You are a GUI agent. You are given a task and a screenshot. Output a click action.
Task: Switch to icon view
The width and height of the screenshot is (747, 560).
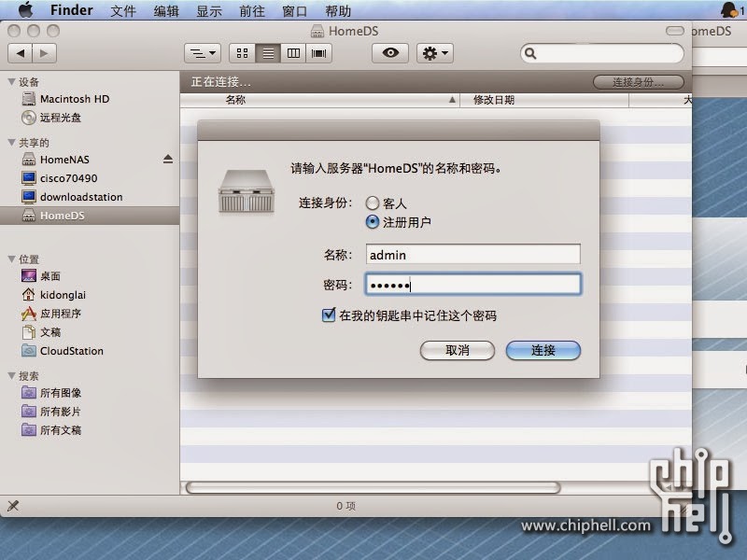pyautogui.click(x=242, y=53)
